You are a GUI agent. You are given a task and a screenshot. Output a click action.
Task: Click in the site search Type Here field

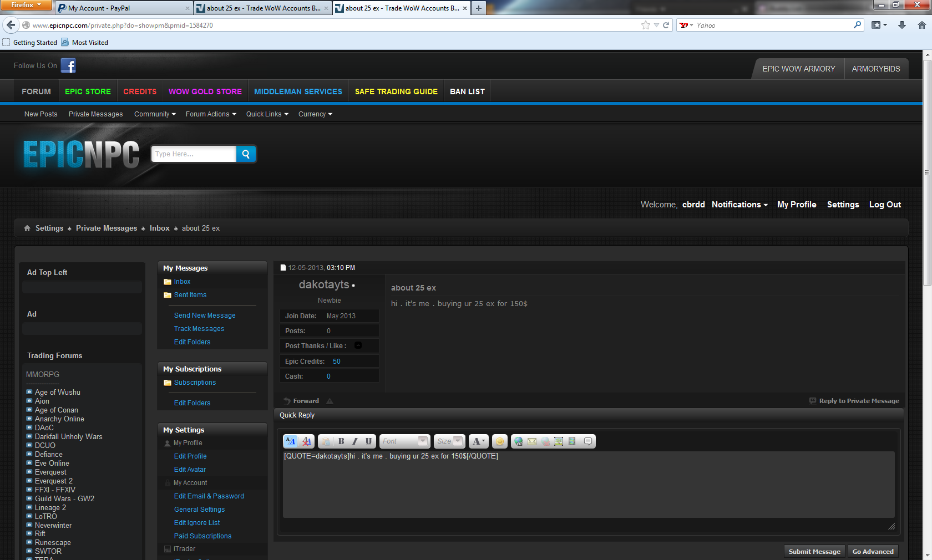(x=194, y=154)
